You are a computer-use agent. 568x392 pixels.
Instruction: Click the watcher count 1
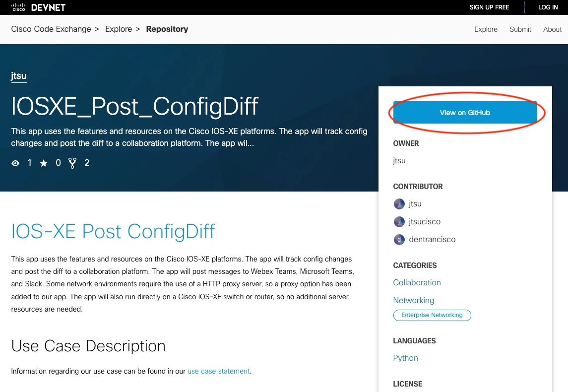pyautogui.click(x=30, y=163)
